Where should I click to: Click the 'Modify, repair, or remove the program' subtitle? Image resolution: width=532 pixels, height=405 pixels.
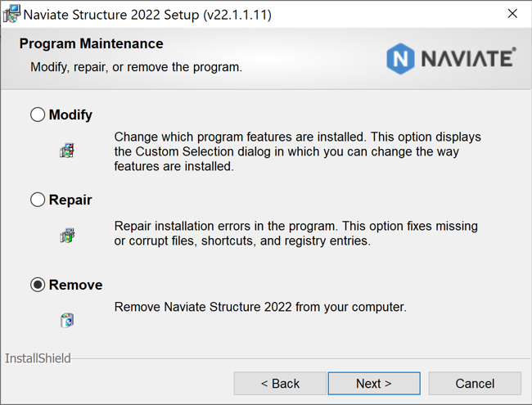[x=136, y=67]
